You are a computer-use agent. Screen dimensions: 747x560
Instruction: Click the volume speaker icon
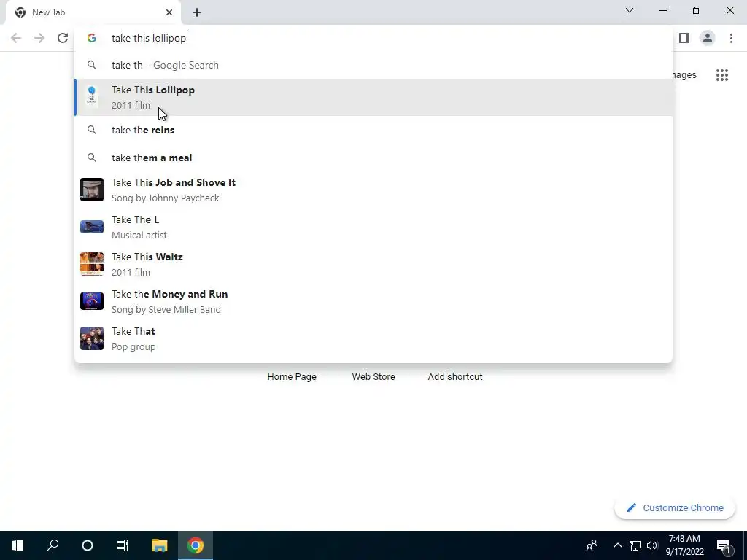tap(652, 545)
